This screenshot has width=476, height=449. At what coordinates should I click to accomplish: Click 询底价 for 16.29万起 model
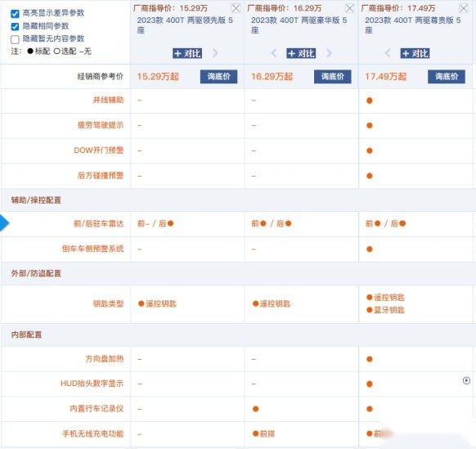click(x=332, y=77)
